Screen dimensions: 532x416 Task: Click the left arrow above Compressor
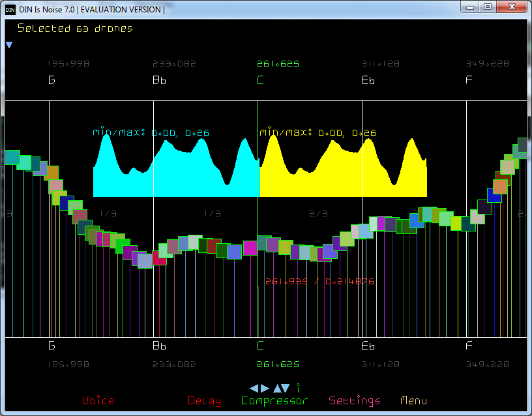click(x=254, y=388)
